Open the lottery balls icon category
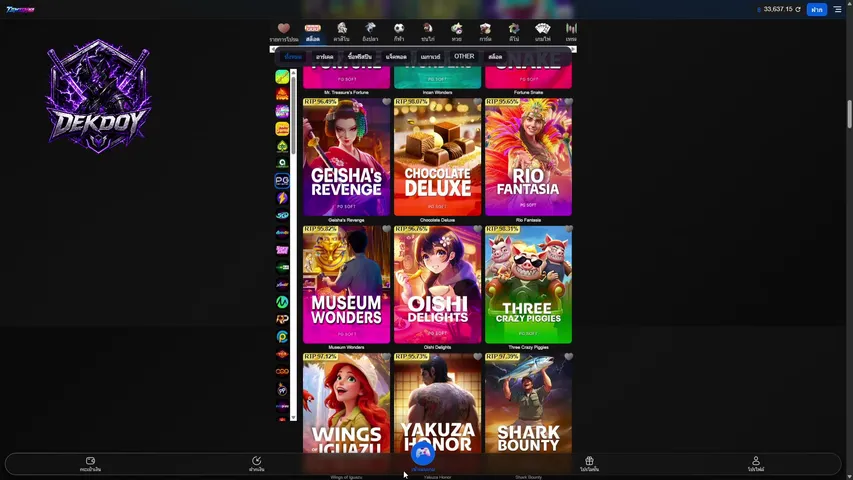Screen dimensions: 853x480 point(456,32)
